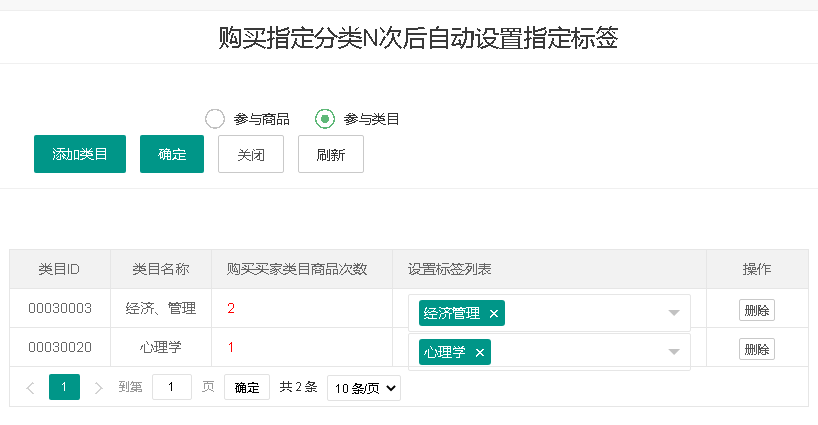Expand the tag dropdown for 经济、管理 row

[x=674, y=313]
